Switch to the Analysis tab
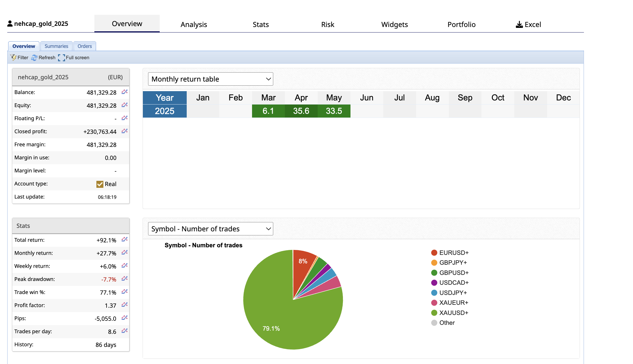This screenshot has width=633, height=364. 194,25
